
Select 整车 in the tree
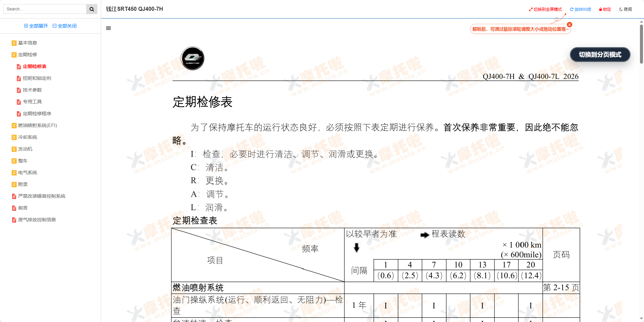point(23,161)
